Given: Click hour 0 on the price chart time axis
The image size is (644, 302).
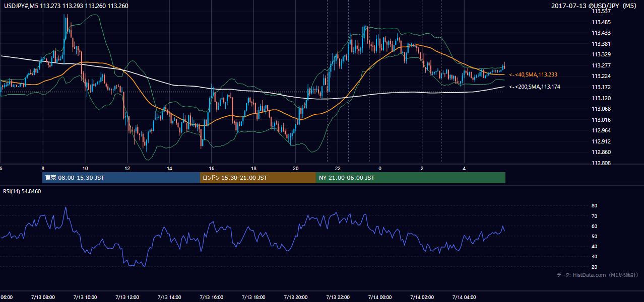Looking at the screenshot, I should click(x=380, y=168).
